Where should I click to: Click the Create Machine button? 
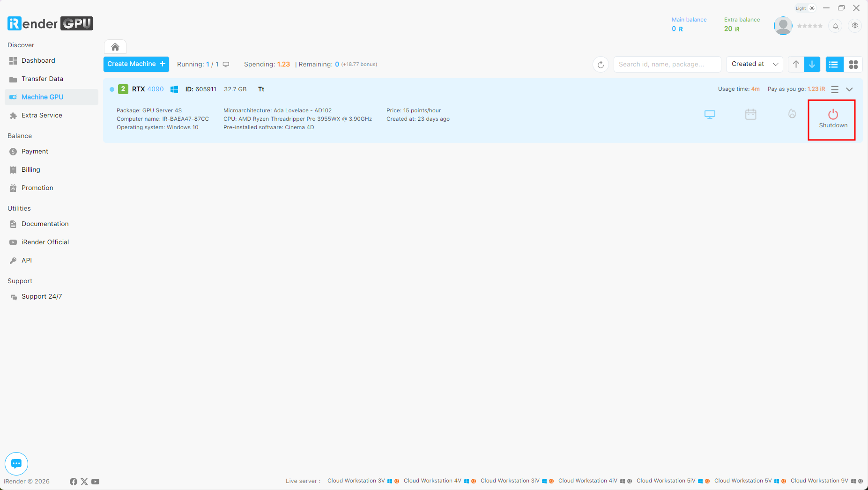(x=136, y=64)
